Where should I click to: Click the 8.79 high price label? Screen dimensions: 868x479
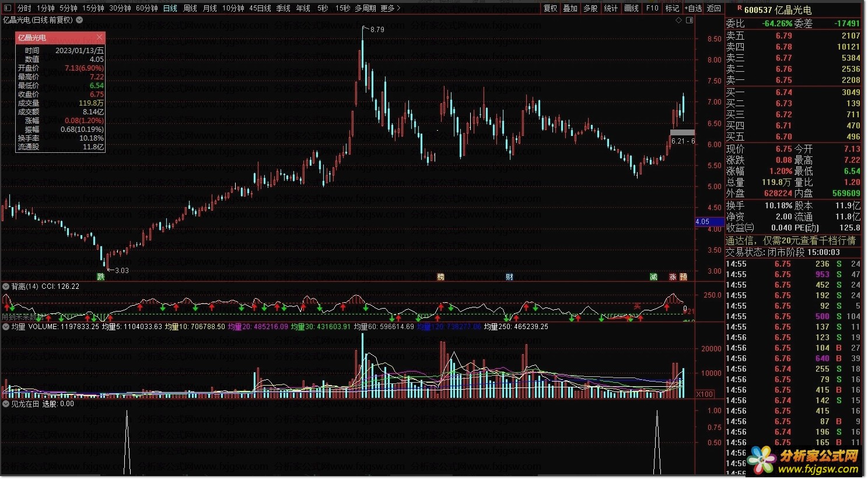click(377, 29)
